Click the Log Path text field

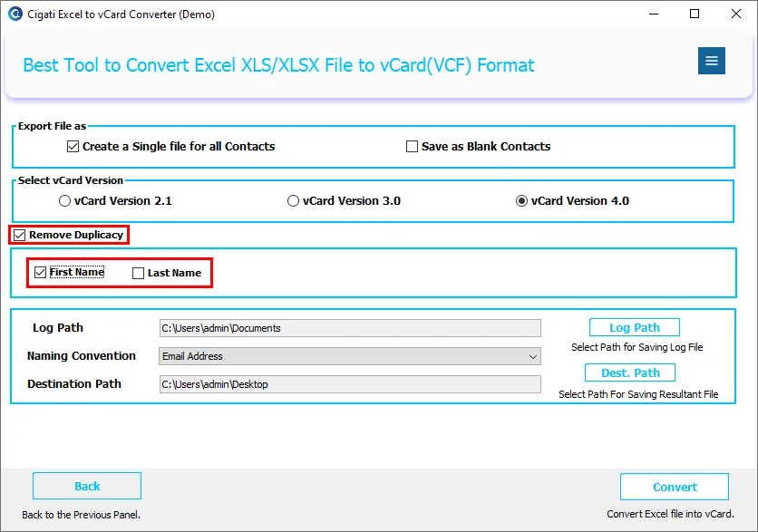click(x=350, y=328)
